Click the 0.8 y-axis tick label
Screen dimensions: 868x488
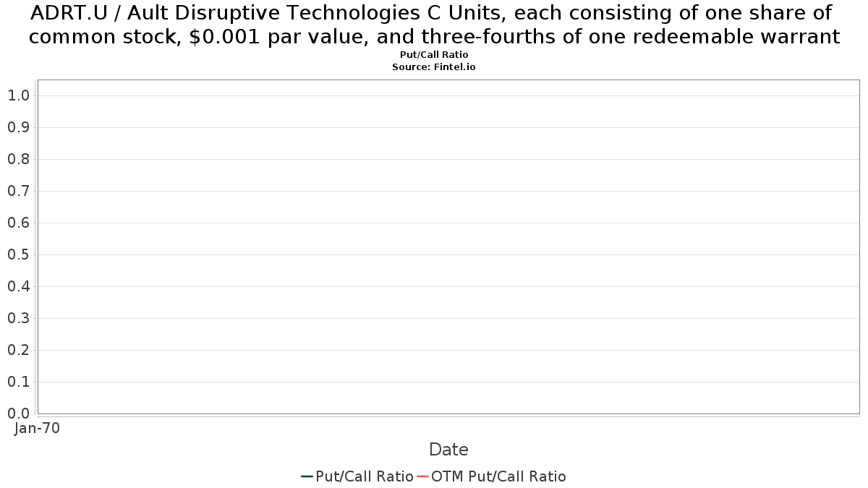pyautogui.click(x=18, y=159)
